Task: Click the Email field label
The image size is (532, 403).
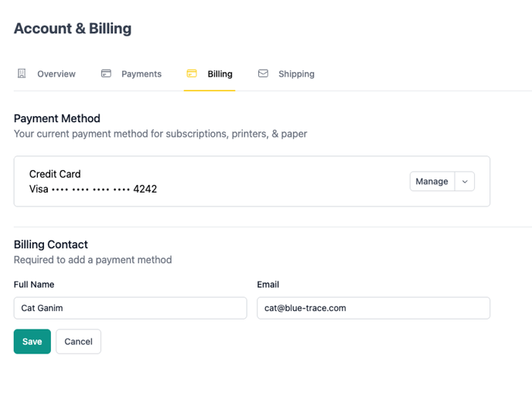Action: pos(268,285)
